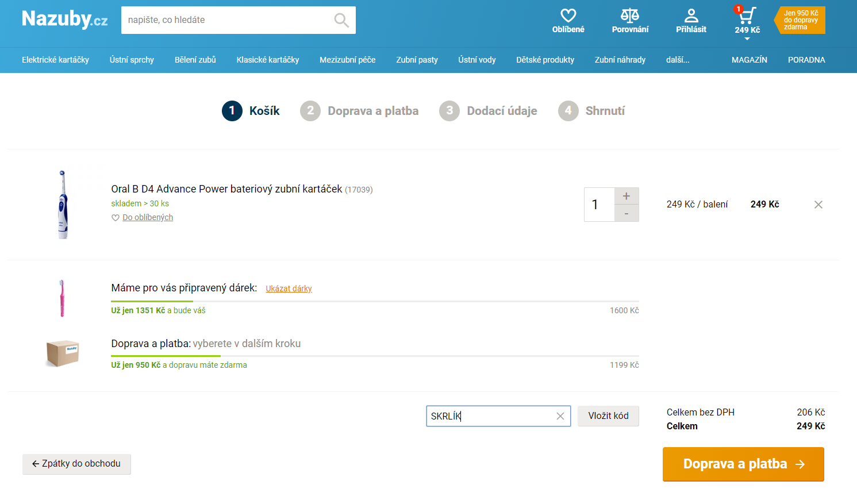Click the '206 Kč' amount without VAT
The width and height of the screenshot is (857, 504).
coord(811,412)
